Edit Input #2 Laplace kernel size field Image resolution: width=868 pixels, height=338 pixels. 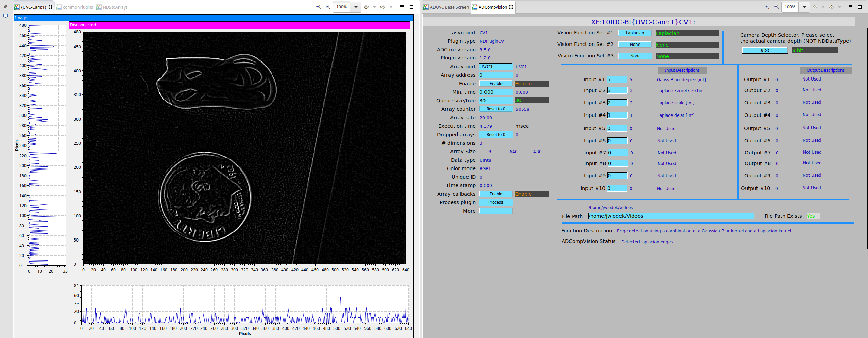tap(617, 90)
